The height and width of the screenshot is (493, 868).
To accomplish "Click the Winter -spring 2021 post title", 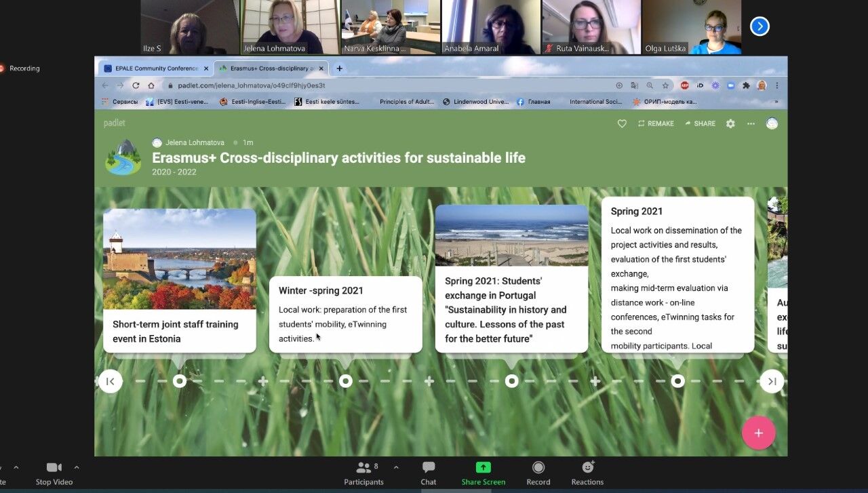I will point(321,290).
